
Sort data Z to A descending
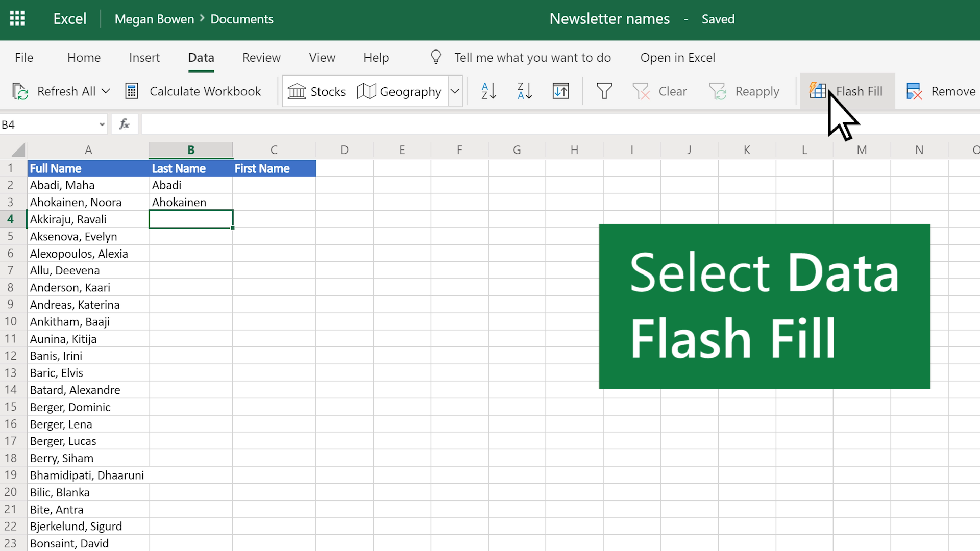(524, 91)
